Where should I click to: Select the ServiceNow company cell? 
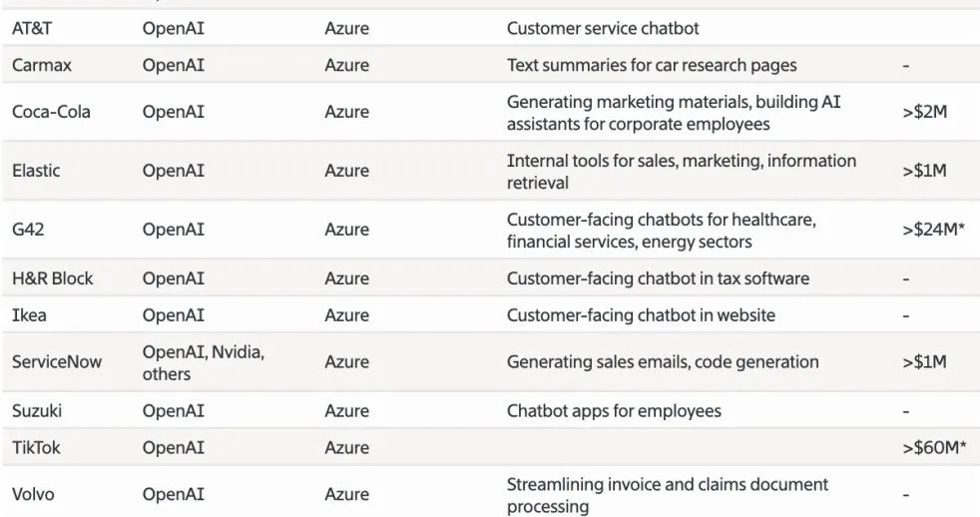pyautogui.click(x=57, y=362)
